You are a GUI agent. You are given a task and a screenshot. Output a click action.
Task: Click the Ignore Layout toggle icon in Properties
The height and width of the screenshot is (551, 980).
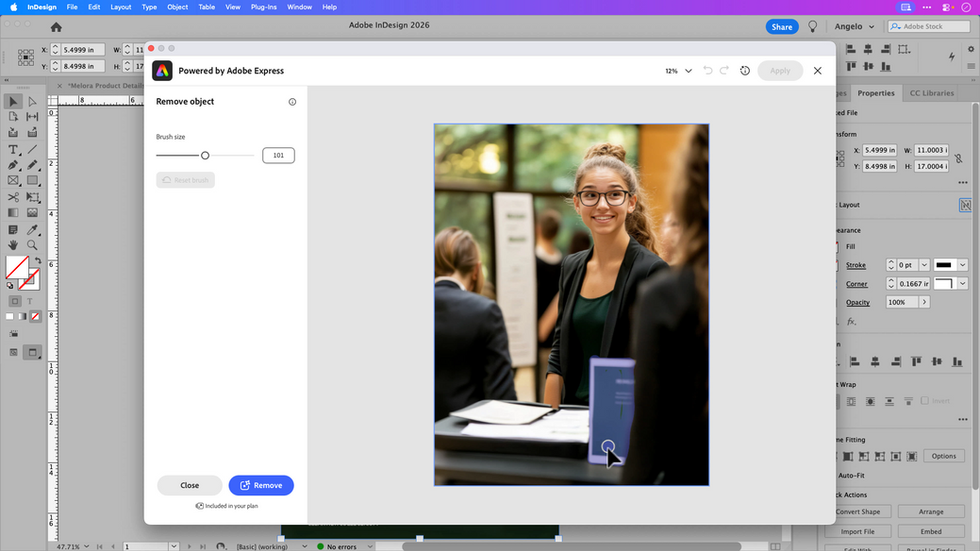click(965, 205)
